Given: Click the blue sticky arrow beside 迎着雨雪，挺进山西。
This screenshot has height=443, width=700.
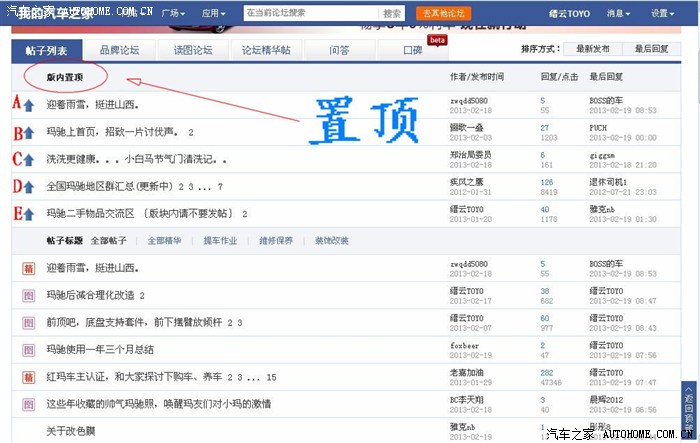Looking at the screenshot, I should point(29,106).
